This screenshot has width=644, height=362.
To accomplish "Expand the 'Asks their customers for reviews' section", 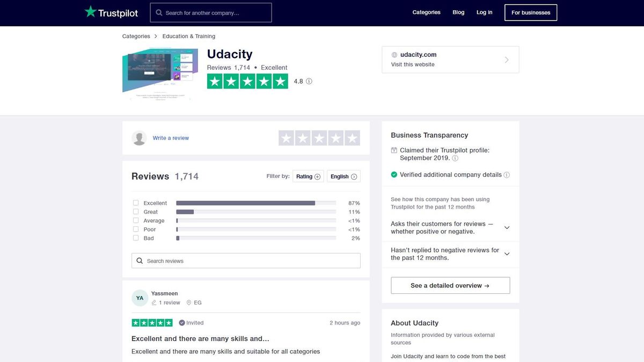I will (507, 227).
